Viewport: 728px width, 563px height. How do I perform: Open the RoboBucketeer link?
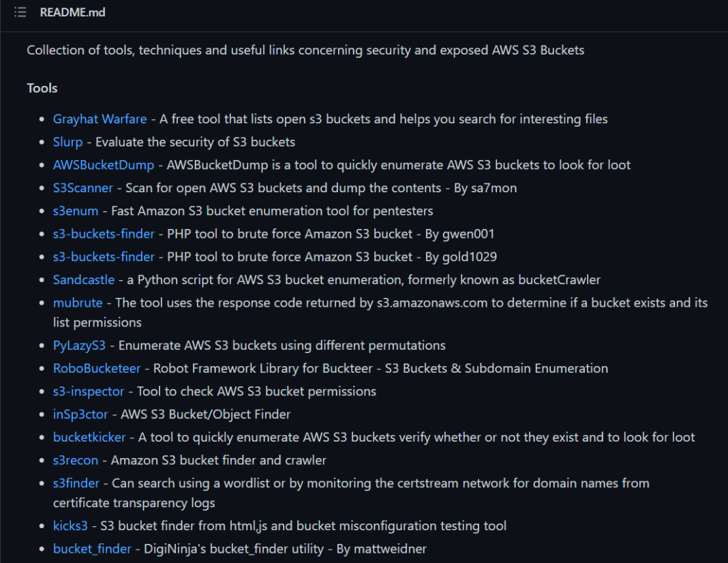pos(97,368)
